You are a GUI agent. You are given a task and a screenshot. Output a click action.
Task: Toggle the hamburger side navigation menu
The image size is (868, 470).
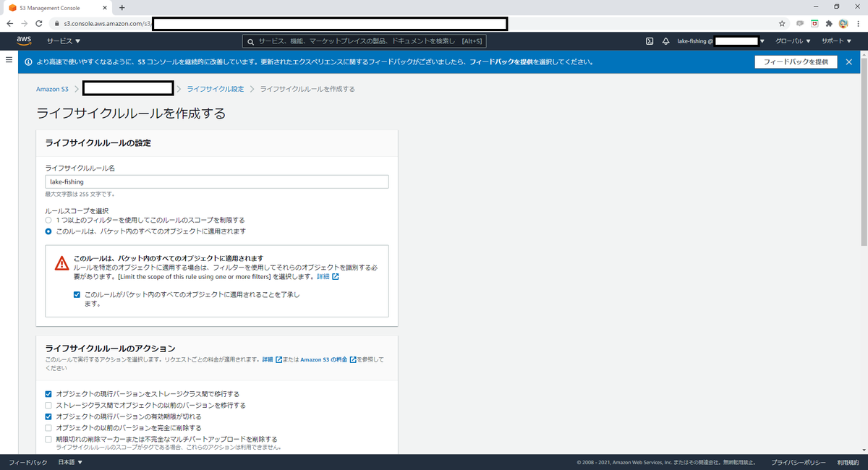[9, 59]
